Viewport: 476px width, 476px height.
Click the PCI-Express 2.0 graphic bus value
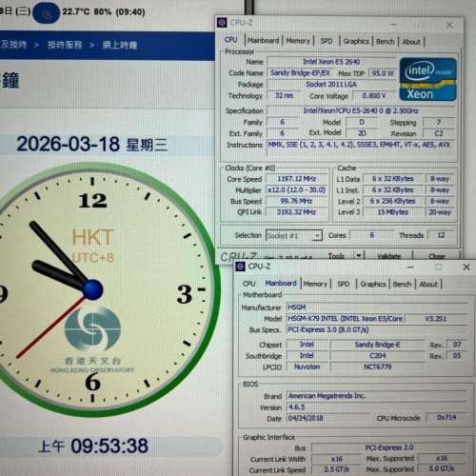389,447
